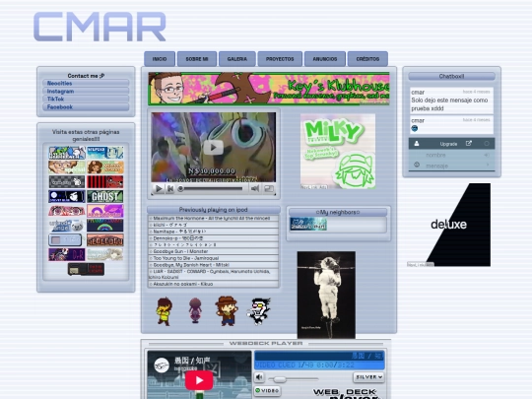Click the pink anime eyes site button
Image resolution: width=532 pixels, height=399 pixels.
tap(67, 211)
